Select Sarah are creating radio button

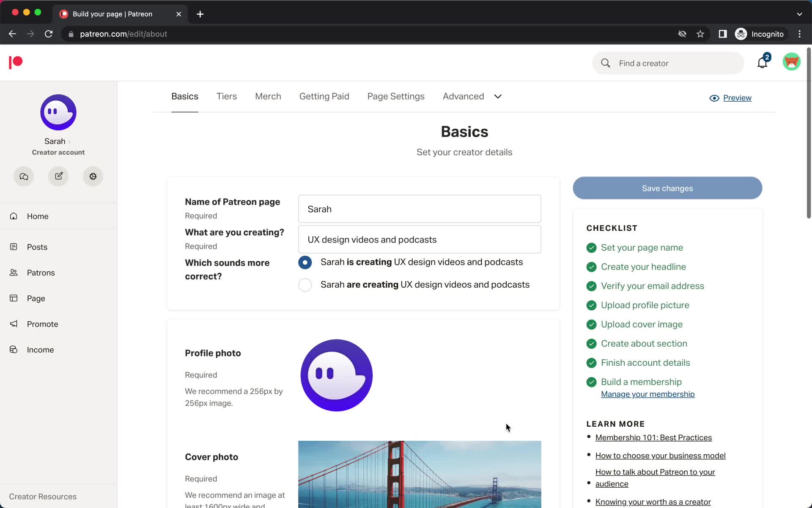coord(304,284)
